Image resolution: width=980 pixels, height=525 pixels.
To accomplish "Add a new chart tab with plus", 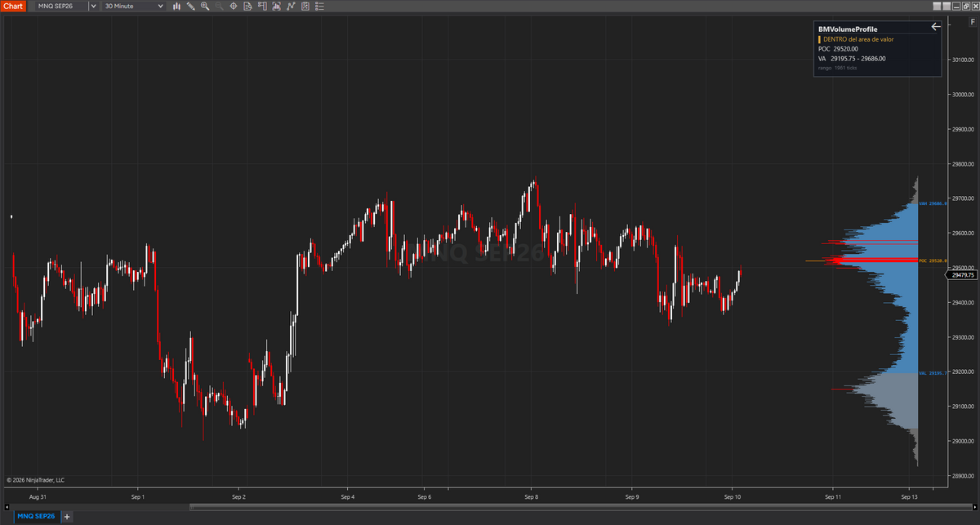I will point(67,517).
